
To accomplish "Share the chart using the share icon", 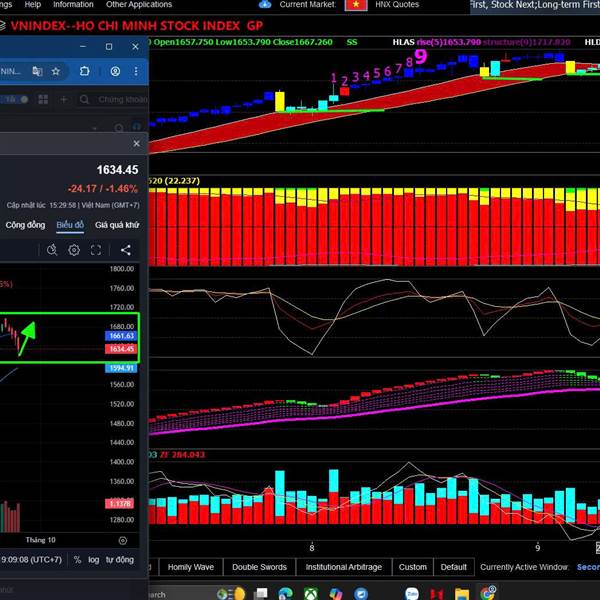I will [x=126, y=250].
